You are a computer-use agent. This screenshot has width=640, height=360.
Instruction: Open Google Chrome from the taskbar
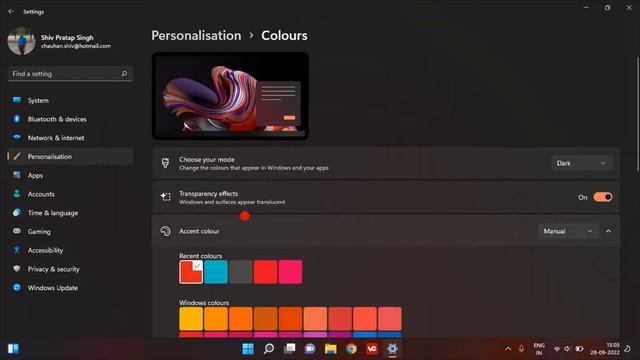[x=351, y=349]
